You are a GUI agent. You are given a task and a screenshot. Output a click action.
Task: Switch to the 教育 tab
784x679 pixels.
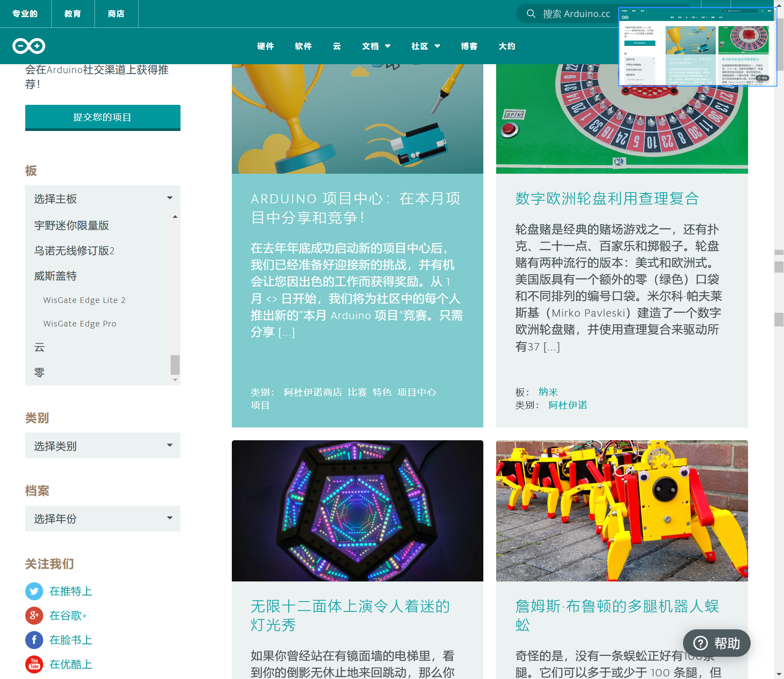tap(73, 14)
